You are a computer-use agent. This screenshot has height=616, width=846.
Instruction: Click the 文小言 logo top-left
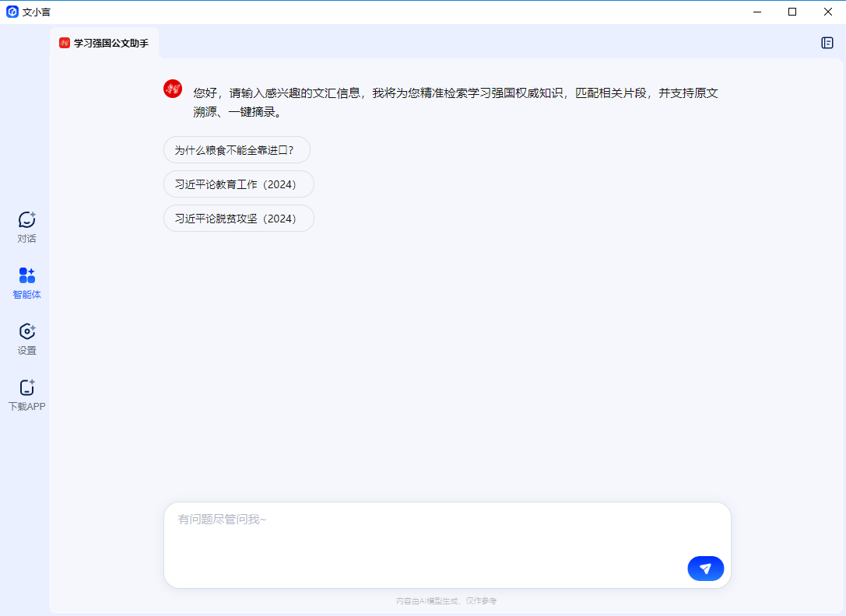(12, 12)
